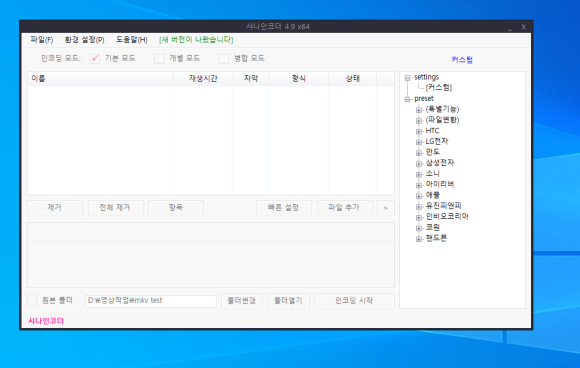Open the 파일(F) menu
Viewport: 580px width, 368px height.
click(41, 40)
